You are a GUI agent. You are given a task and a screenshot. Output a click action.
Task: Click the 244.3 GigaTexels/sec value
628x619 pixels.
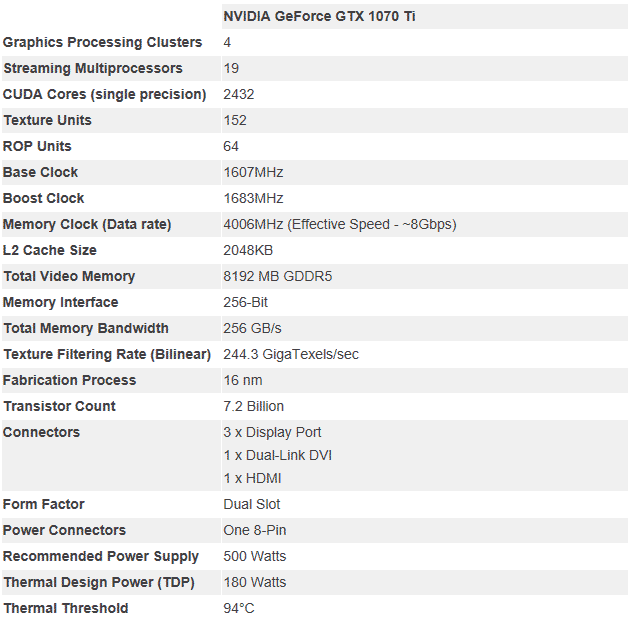(x=291, y=355)
